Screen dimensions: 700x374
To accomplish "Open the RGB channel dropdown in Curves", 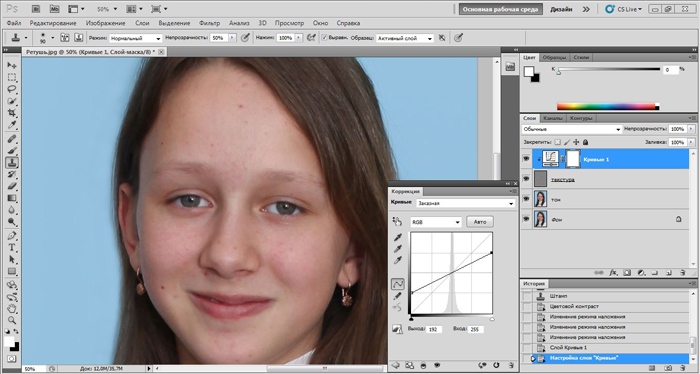I will pos(436,222).
